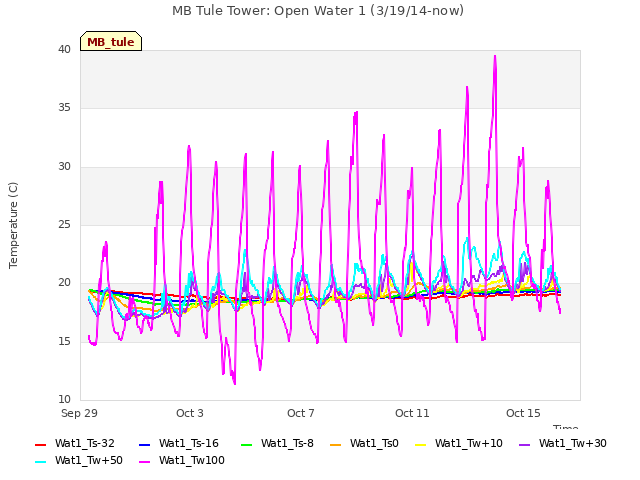Toggle Wat1_Tw+30 series via legend text
This screenshot has width=640, height=480.
pyautogui.click(x=573, y=444)
